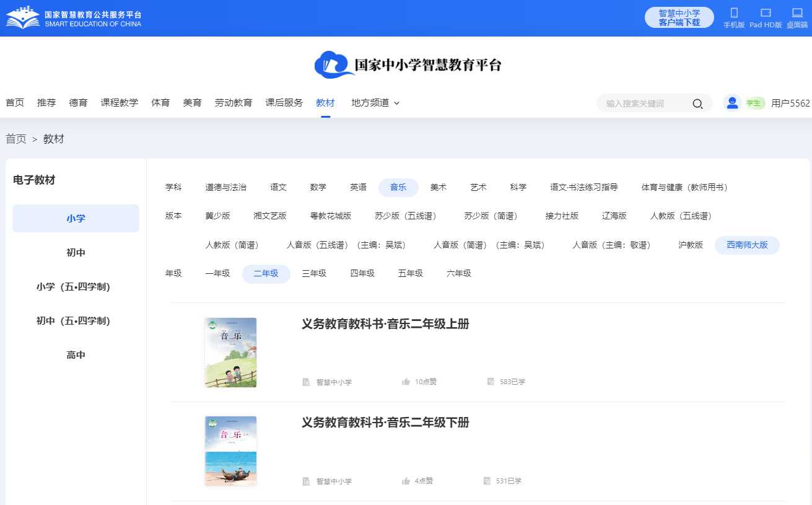
Task: Select edition 西南师大版
Action: 747,245
